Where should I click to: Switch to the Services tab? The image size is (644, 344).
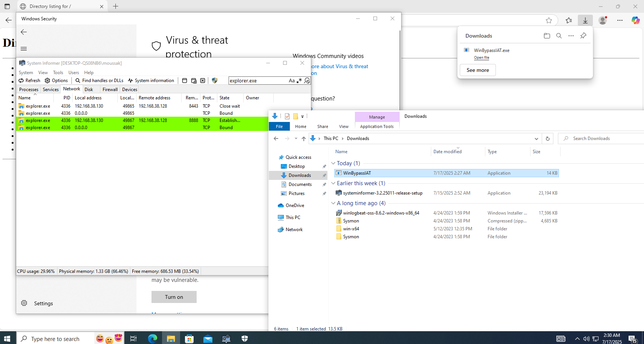[51, 90]
